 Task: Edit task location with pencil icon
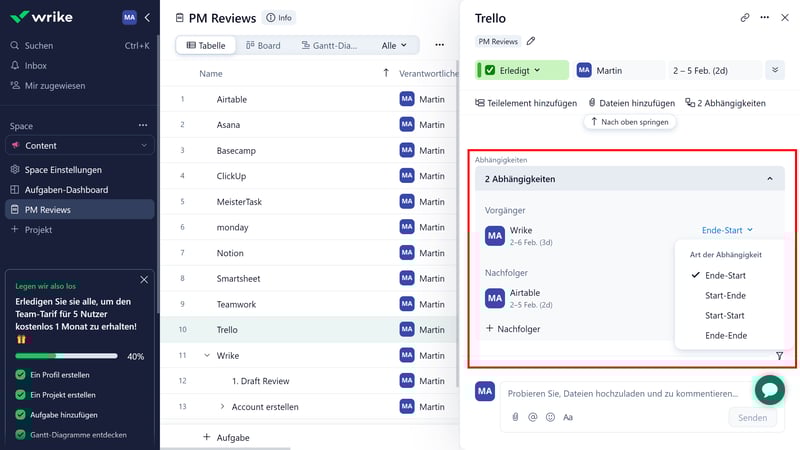(531, 41)
